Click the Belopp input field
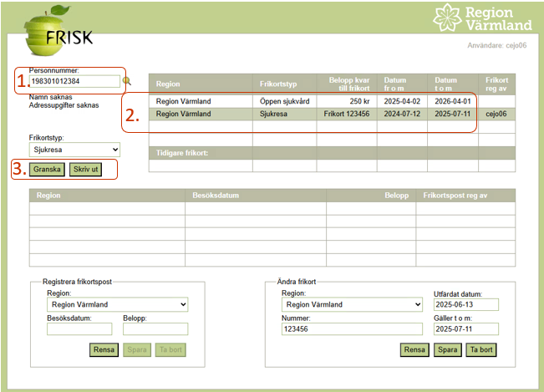This screenshot has width=544, height=392. [x=155, y=329]
